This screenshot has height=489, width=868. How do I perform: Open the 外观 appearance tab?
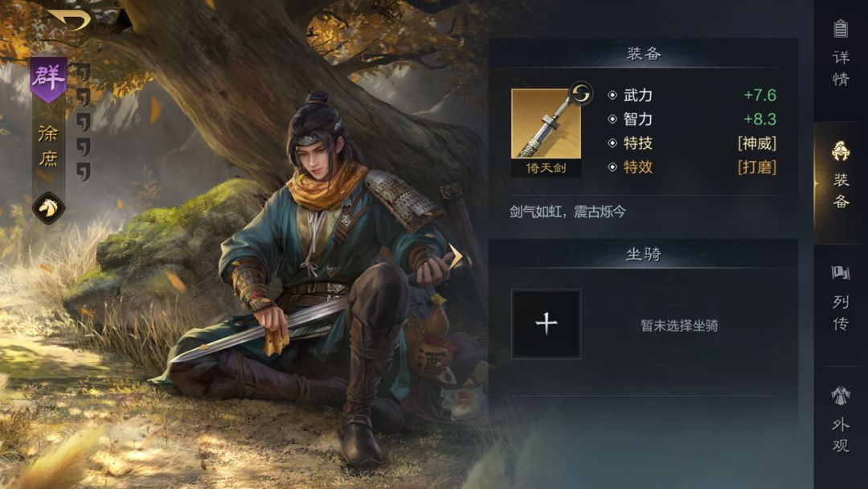[x=841, y=420]
